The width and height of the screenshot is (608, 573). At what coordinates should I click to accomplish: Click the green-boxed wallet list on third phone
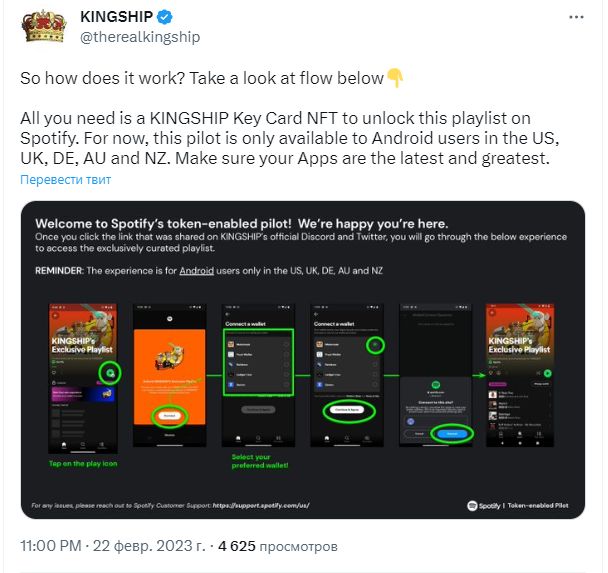[x=258, y=362]
